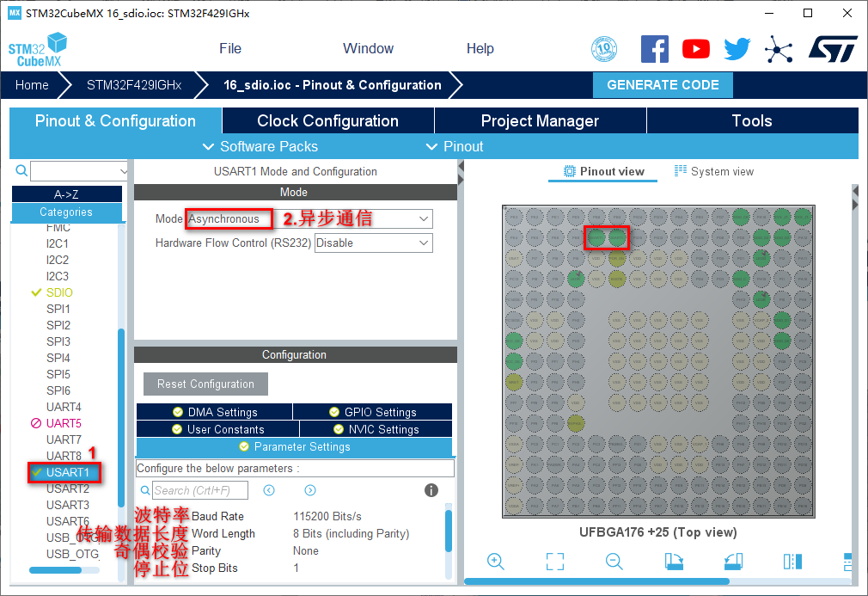This screenshot has height=596, width=868.
Task: Open the YouTube icon link
Action: [x=696, y=49]
